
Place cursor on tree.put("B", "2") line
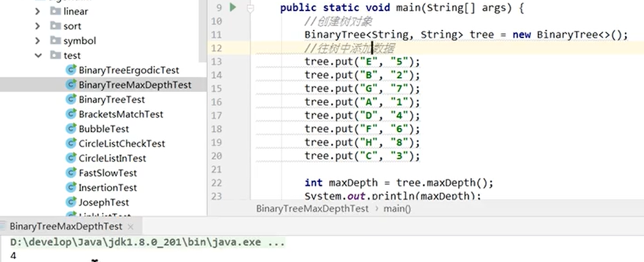point(362,75)
